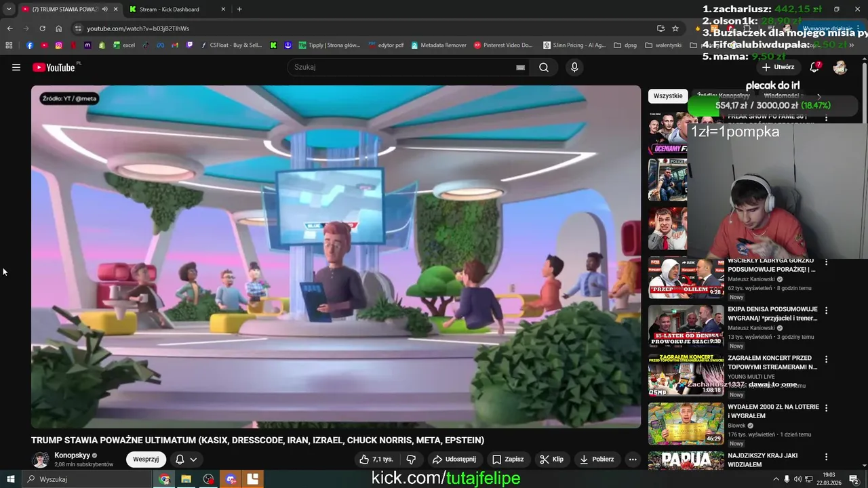Expand the tab search dropdown arrow

(8, 9)
